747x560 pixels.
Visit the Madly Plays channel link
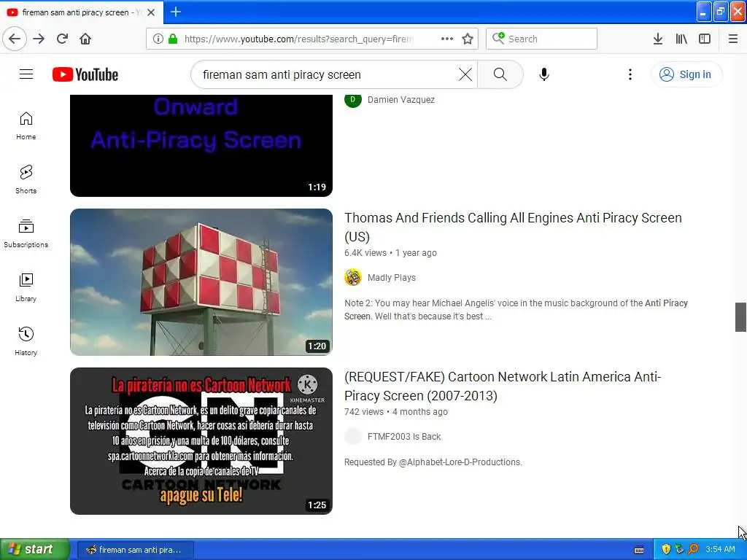pos(392,278)
